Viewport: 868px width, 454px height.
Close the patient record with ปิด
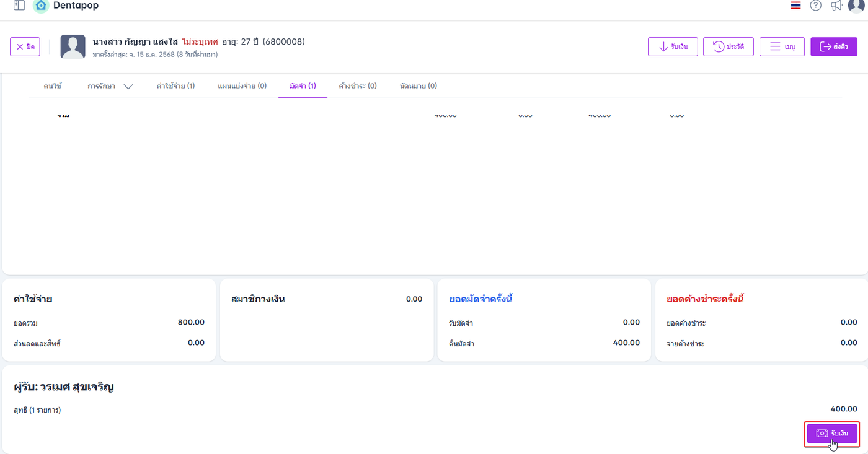click(x=25, y=47)
